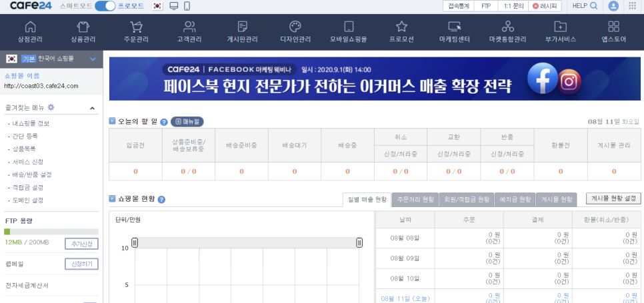Click the left chart range slider handle
Screen dimensions: 644x303
[x=135, y=242]
